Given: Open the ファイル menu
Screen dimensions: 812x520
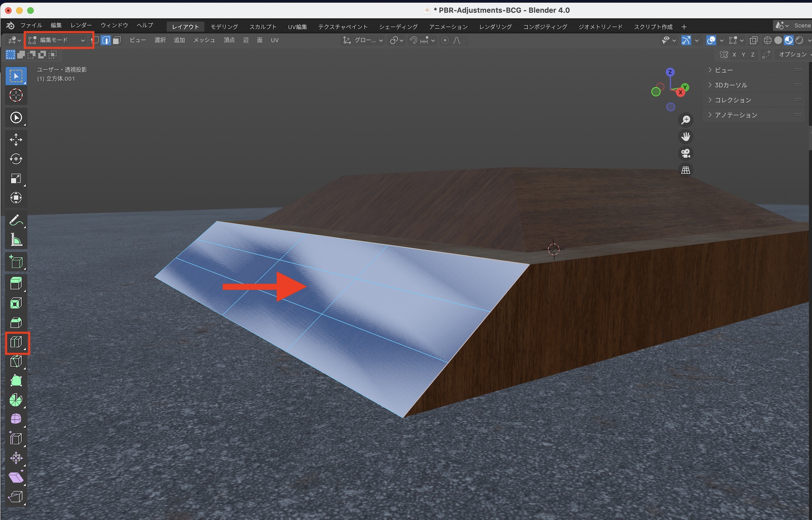Looking at the screenshot, I should [x=31, y=26].
